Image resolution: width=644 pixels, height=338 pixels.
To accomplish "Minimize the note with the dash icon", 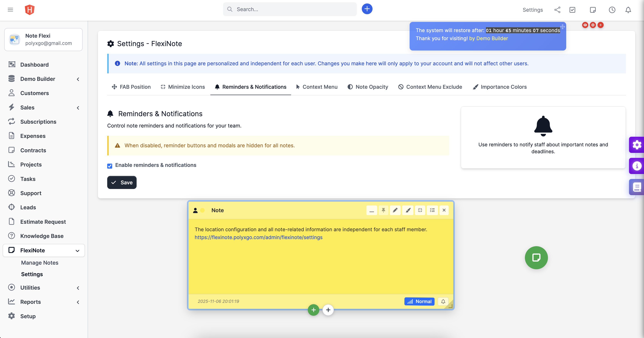I will [x=372, y=210].
